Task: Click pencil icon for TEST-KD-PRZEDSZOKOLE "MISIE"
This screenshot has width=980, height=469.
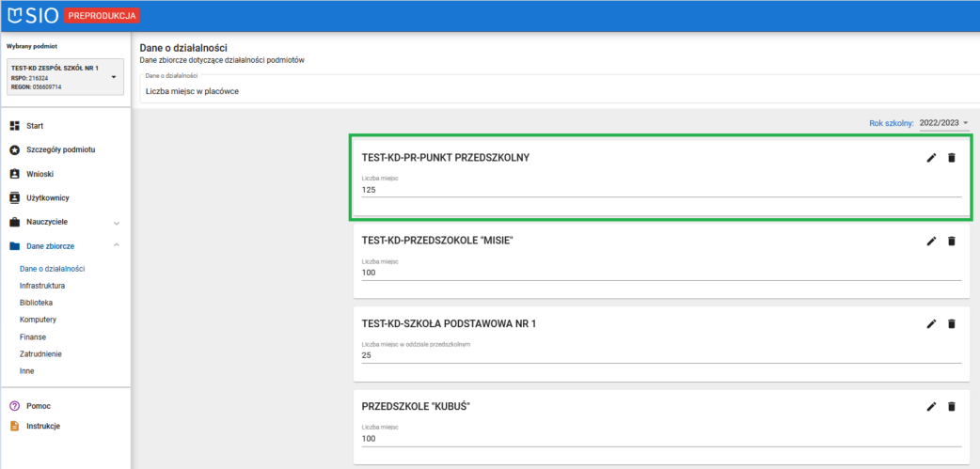Action: pyautogui.click(x=931, y=241)
